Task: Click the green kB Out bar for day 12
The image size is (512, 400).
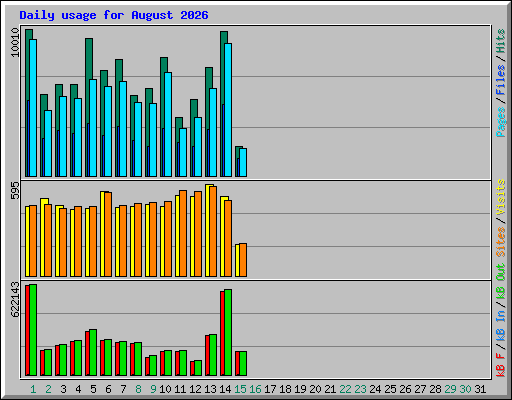Action: point(198,368)
